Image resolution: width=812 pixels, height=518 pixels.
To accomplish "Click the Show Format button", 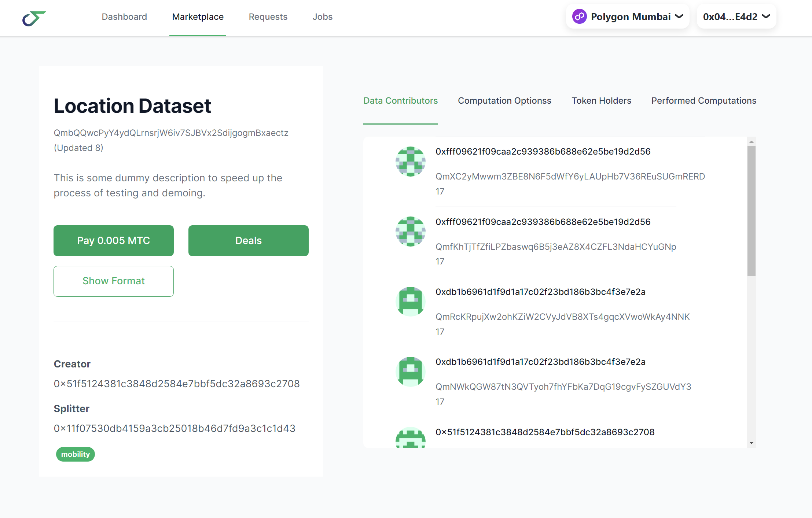I will point(114,281).
